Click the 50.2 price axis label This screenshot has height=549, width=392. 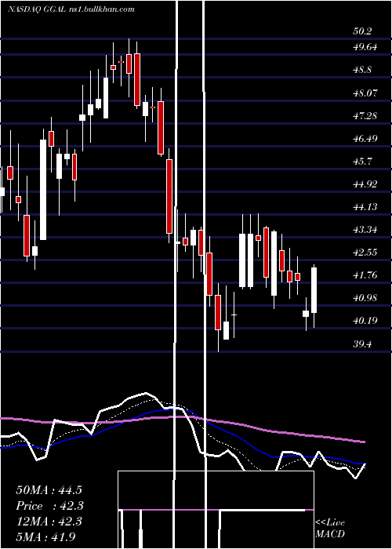362,31
